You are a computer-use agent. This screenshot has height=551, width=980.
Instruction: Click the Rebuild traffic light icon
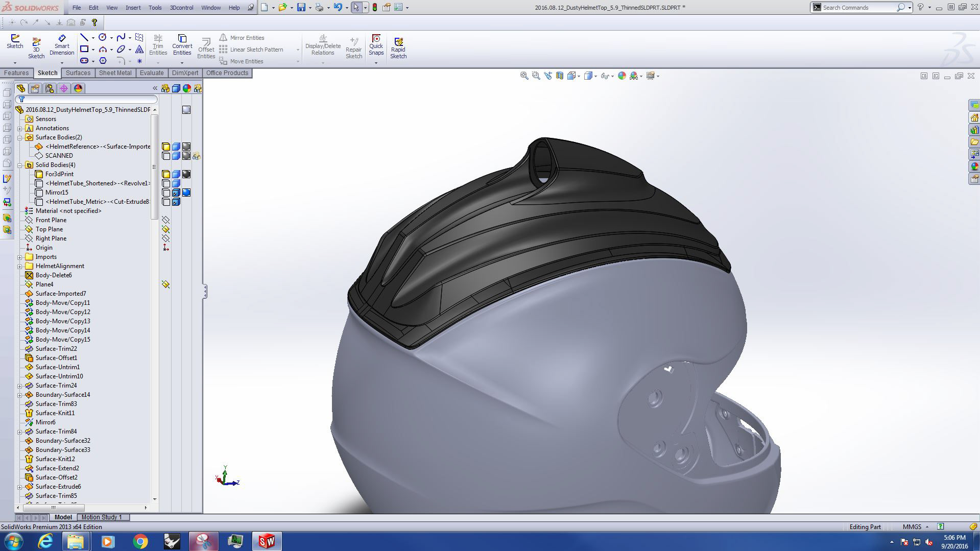click(375, 7)
